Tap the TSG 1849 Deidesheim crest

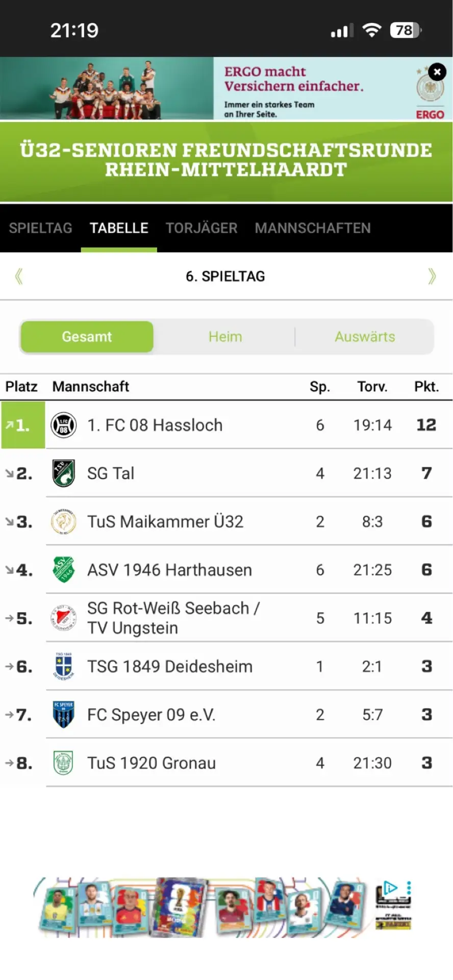click(x=64, y=666)
